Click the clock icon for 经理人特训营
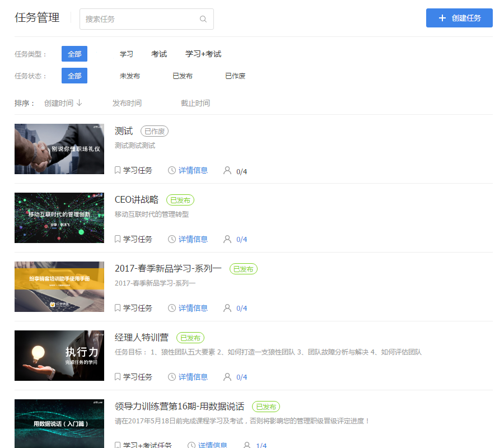 (x=172, y=376)
